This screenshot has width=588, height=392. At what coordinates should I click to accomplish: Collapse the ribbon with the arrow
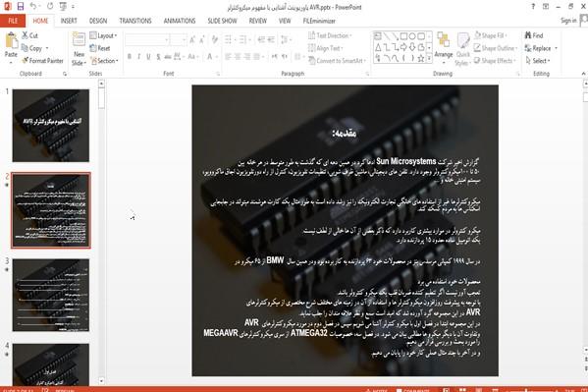(x=583, y=74)
